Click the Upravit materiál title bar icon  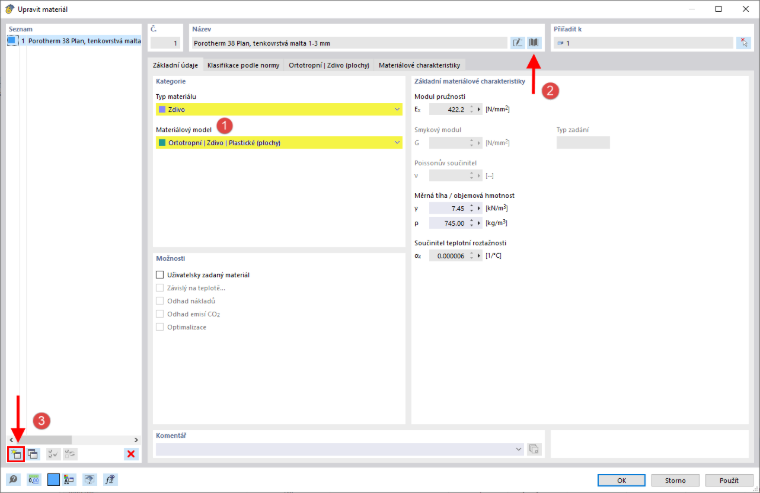[9, 9]
